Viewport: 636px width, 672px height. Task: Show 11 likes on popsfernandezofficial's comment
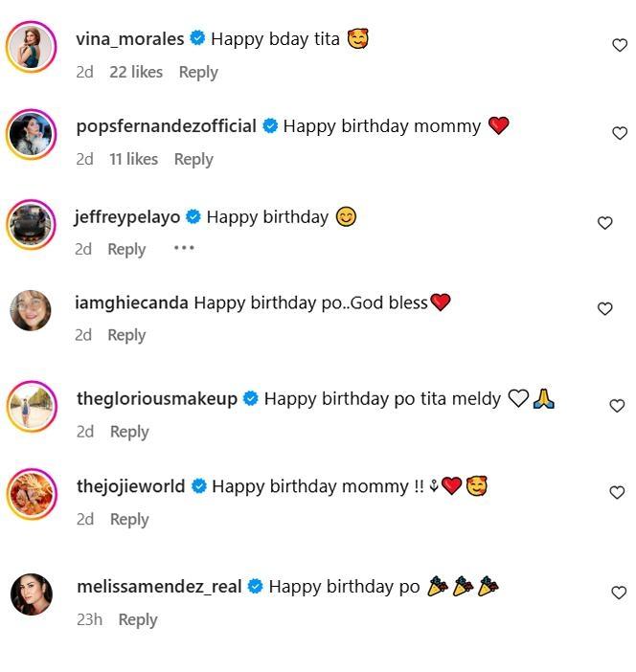tap(133, 159)
